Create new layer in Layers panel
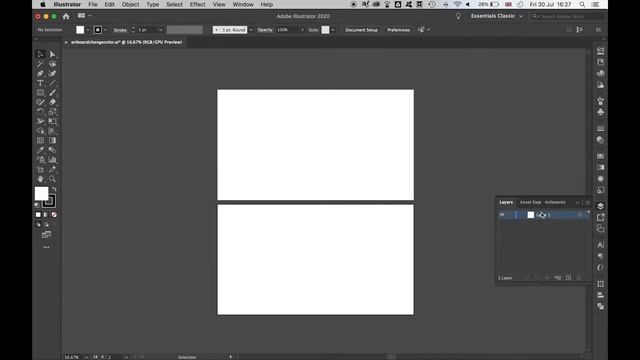The image size is (640, 360). click(x=569, y=278)
